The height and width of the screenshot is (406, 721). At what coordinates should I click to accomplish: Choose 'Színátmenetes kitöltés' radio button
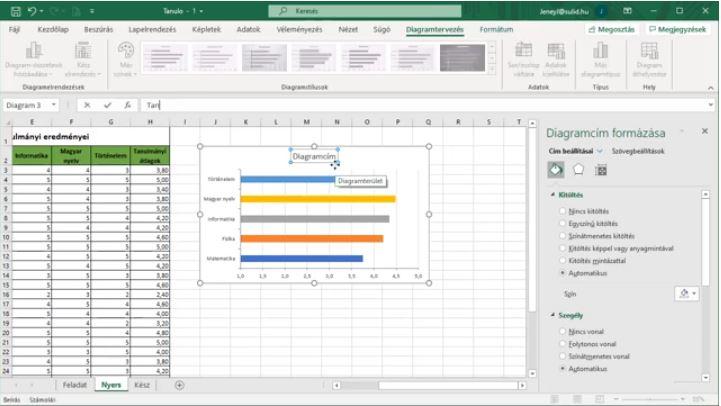[563, 235]
